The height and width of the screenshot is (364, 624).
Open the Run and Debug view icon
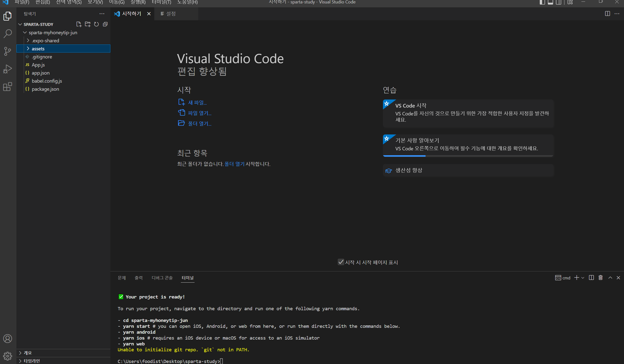click(8, 69)
